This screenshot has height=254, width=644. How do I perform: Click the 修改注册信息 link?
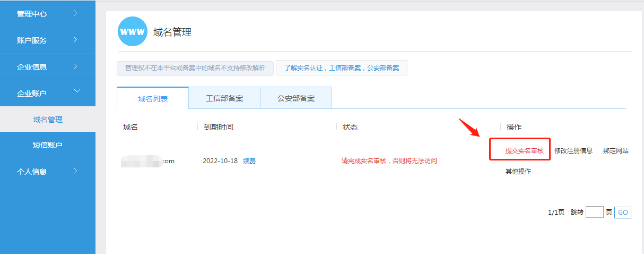coord(573,151)
